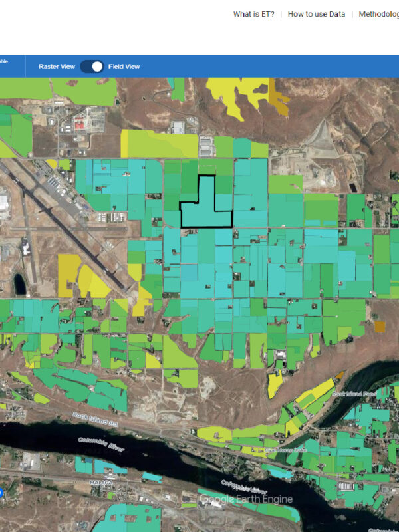
Task: Click the white warehouse building north of fields
Action: click(207, 145)
